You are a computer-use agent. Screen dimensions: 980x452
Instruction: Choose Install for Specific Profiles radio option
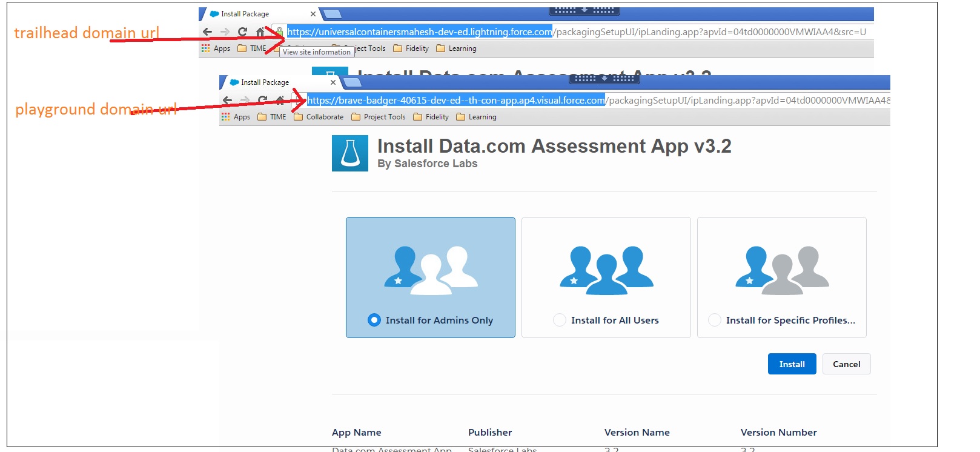click(715, 320)
